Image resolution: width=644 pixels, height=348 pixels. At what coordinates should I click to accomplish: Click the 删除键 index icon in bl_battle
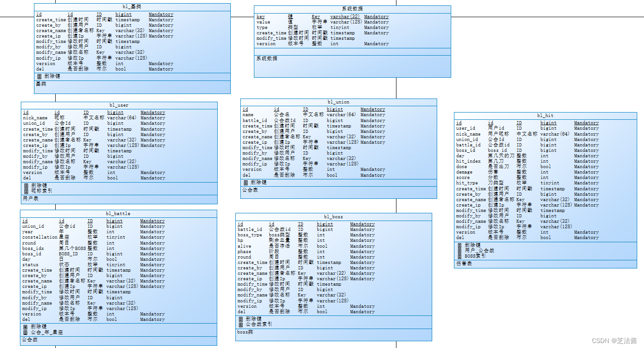pos(25,326)
